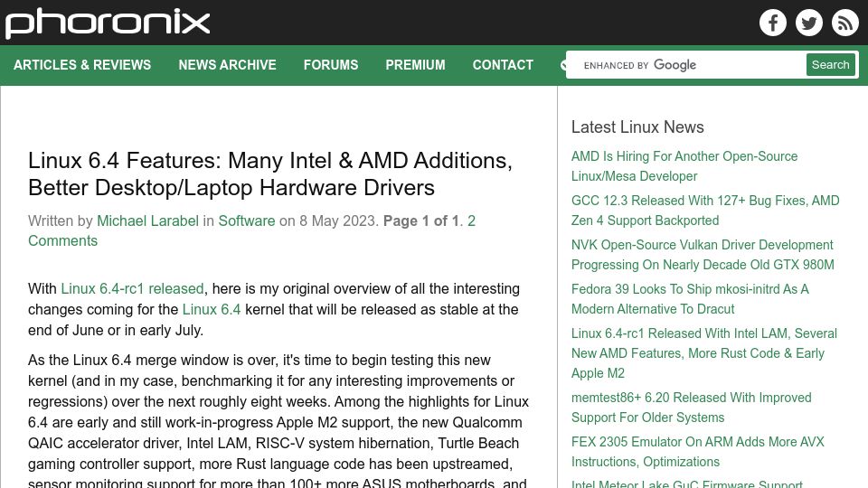Click the 'Latest Linux News' heading
868x488 pixels.
[637, 127]
